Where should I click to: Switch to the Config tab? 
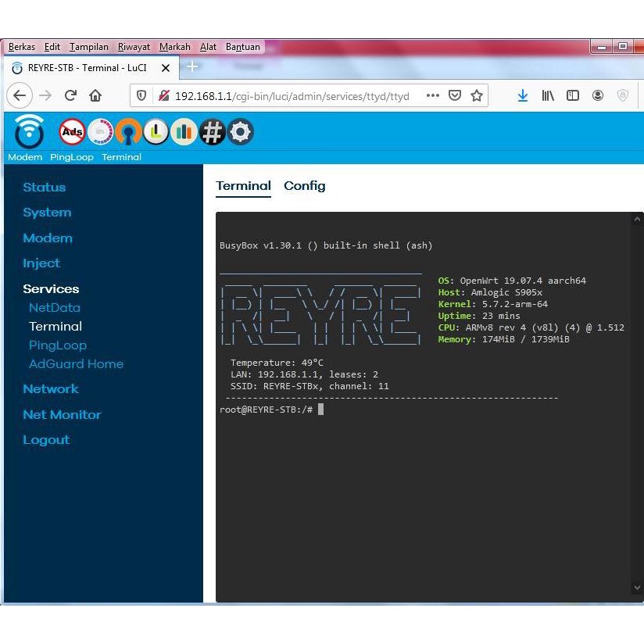tap(304, 186)
